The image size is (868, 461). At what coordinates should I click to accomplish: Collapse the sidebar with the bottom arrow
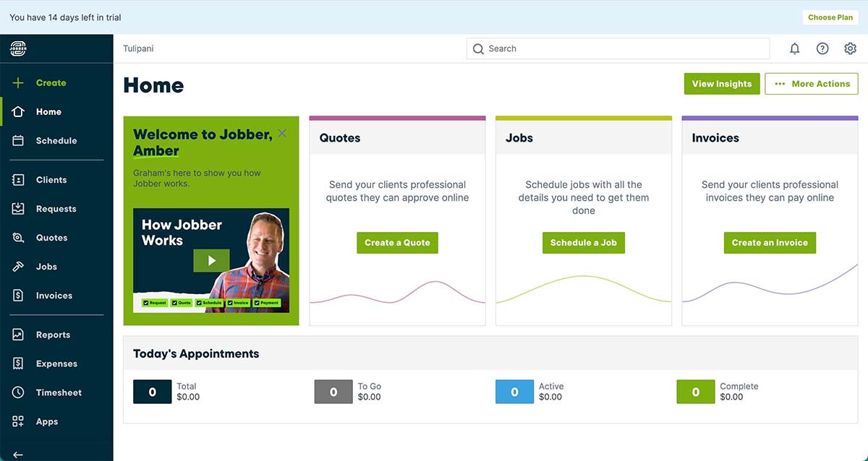[16, 454]
